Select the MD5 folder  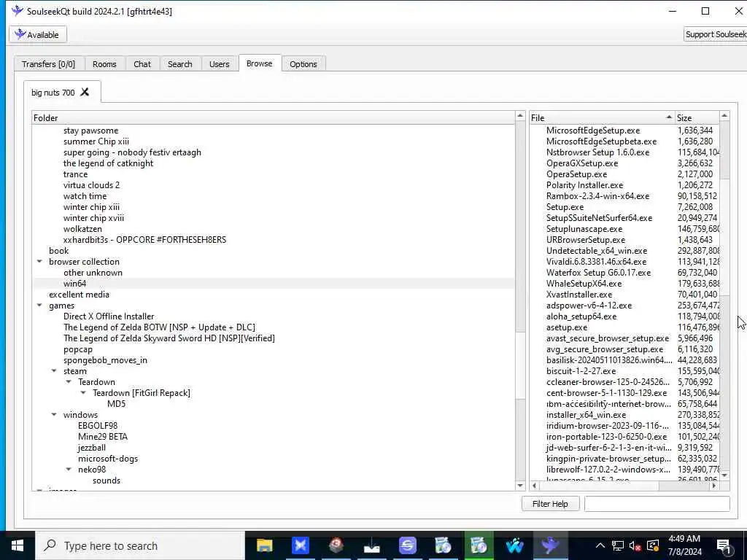pyautogui.click(x=116, y=404)
